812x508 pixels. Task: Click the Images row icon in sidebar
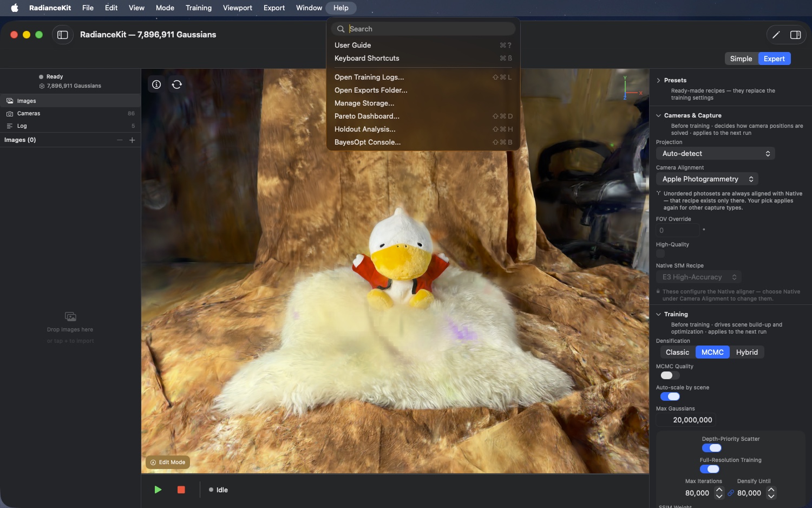coord(10,101)
